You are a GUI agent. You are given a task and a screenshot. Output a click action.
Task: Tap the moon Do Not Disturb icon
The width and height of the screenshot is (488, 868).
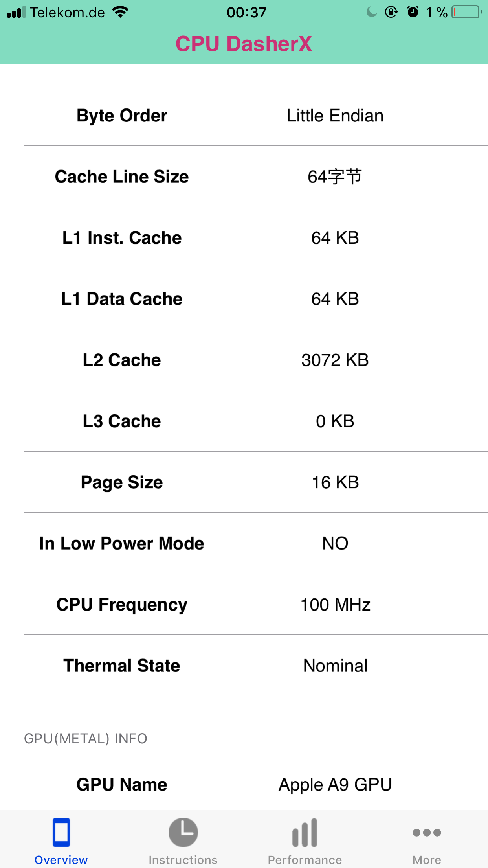pos(372,12)
